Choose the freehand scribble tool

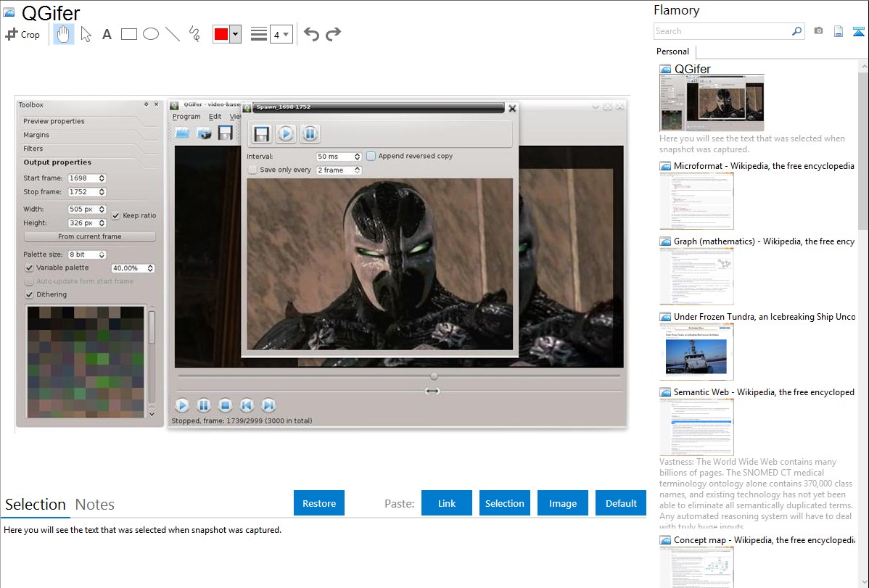pyautogui.click(x=194, y=34)
